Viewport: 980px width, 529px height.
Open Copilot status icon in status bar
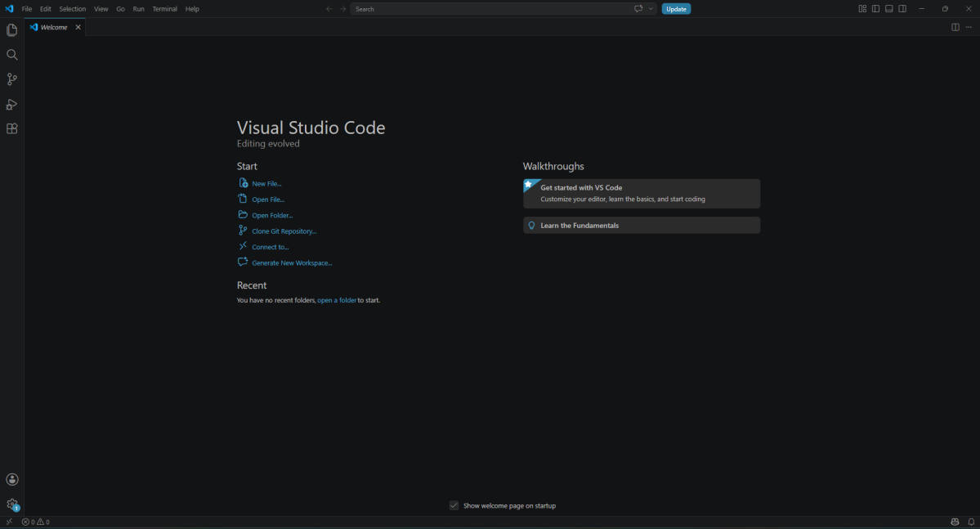(955, 522)
